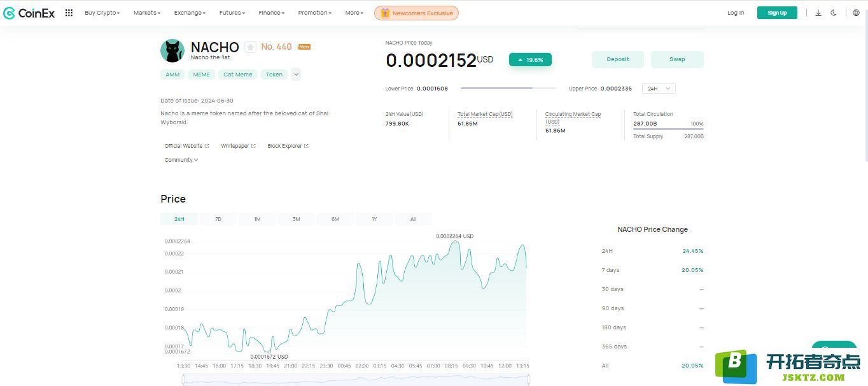Click Log In
Screen dimensions: 868x386
(x=736, y=13)
